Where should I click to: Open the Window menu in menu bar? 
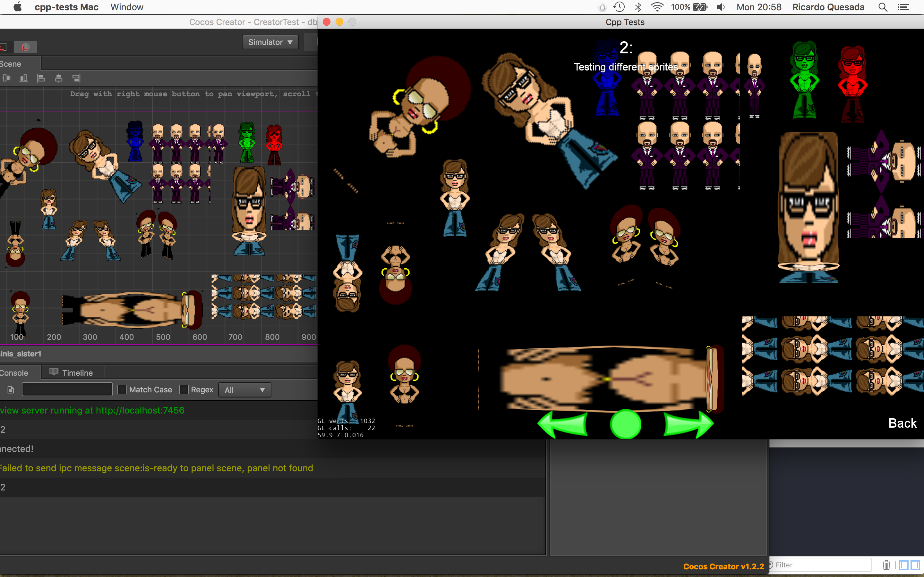click(x=127, y=7)
